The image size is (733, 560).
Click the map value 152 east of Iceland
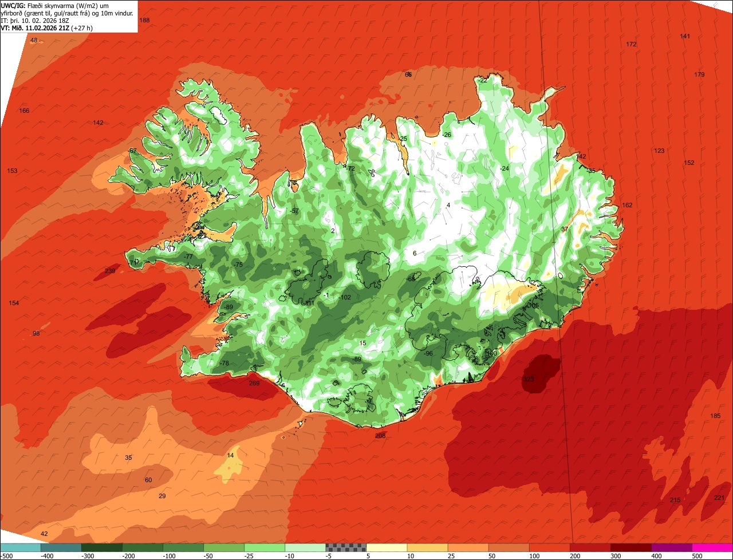click(x=689, y=163)
